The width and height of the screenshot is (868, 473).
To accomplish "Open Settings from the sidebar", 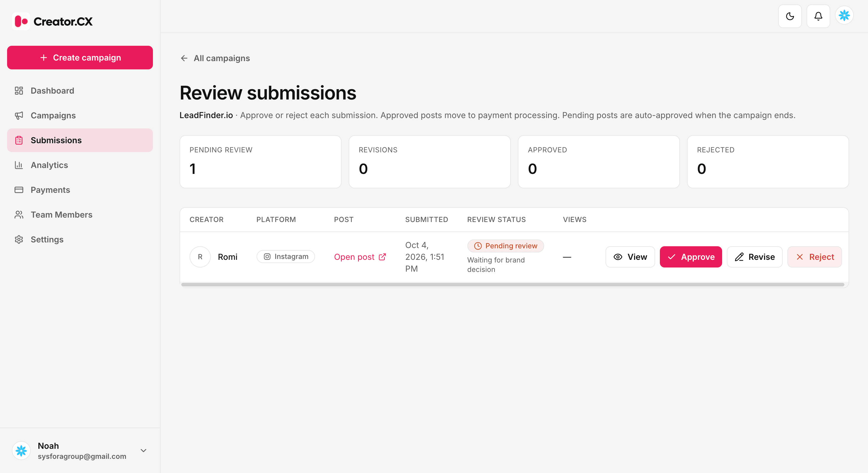I will pyautogui.click(x=80, y=239).
